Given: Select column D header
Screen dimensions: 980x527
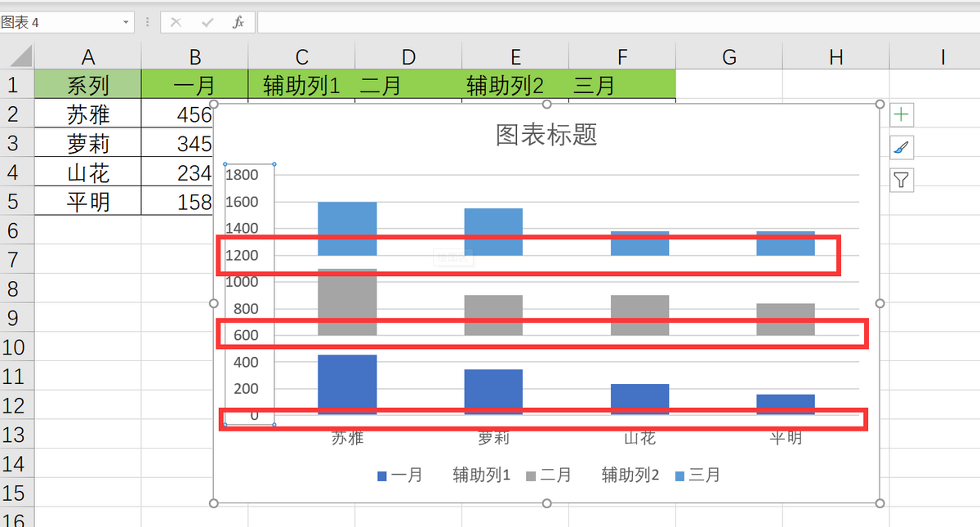Looking at the screenshot, I should [408, 56].
